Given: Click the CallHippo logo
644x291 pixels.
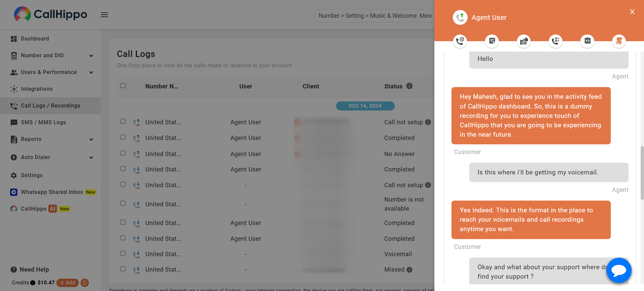Looking at the screenshot, I should click(50, 14).
